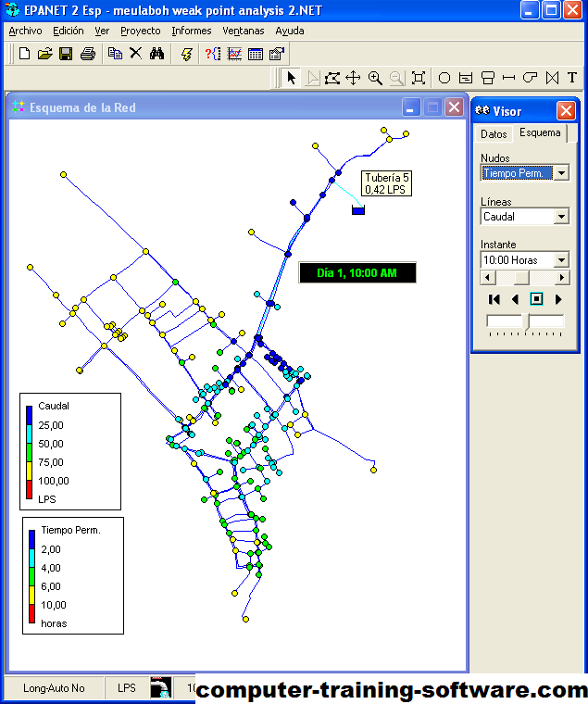Click the full extent view icon

419,78
